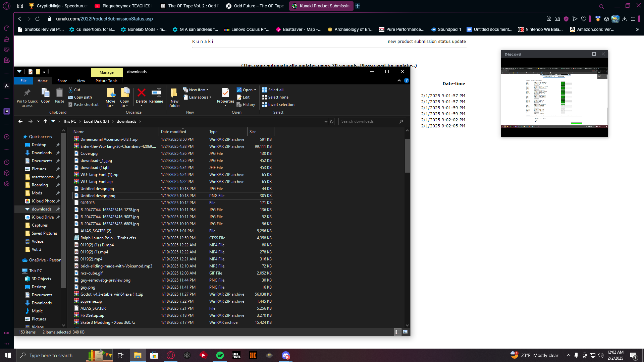
Task: Click Select all in the ribbon
Action: click(x=273, y=90)
